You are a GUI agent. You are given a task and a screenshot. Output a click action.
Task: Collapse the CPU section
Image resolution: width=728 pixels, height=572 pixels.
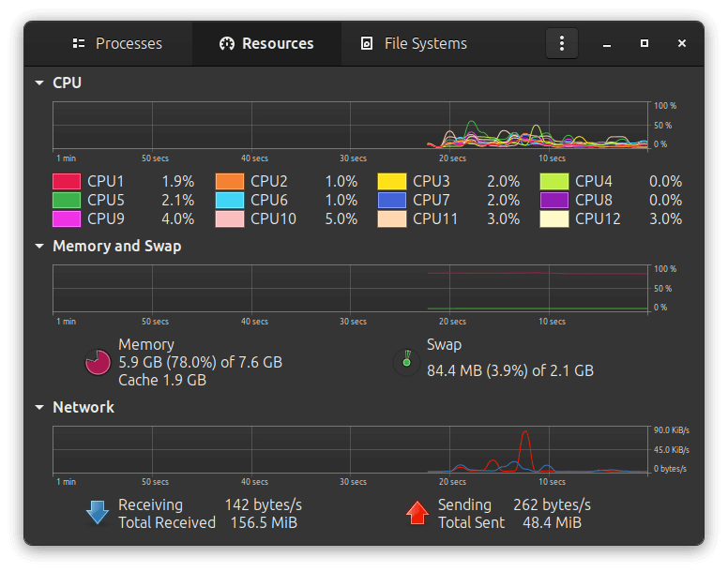(x=39, y=83)
